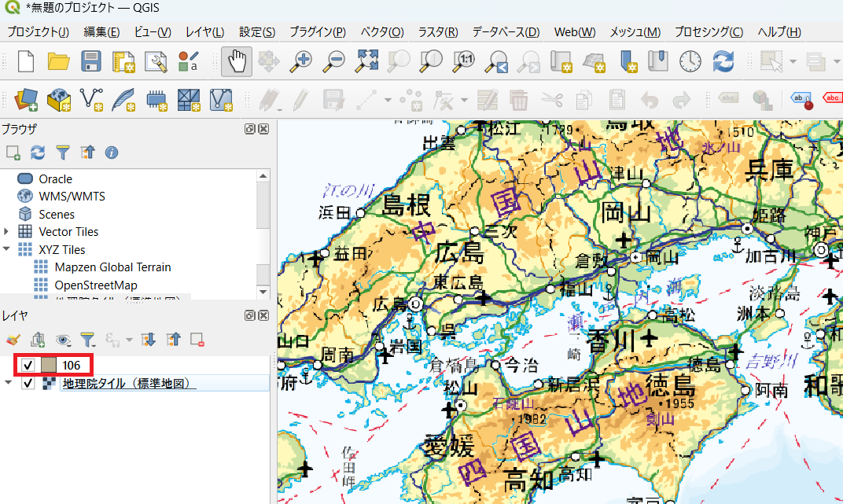Collapse the XYZ Tiles tree node
The width and height of the screenshot is (843, 504).
pyautogui.click(x=7, y=249)
